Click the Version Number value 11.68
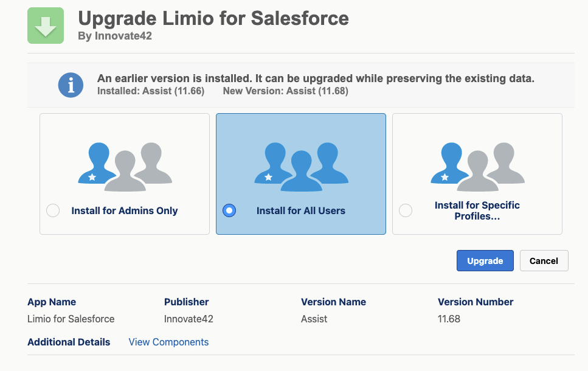Viewport: 588px width, 371px height. pyautogui.click(x=449, y=319)
